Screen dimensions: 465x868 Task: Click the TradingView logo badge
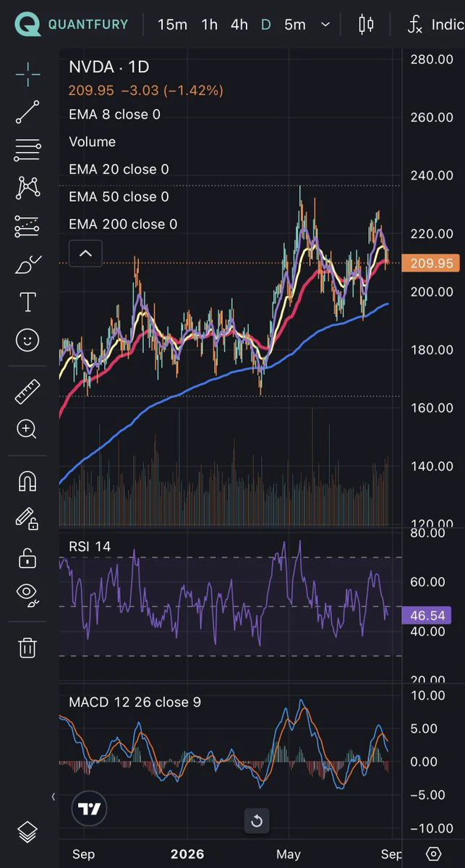coord(90,809)
